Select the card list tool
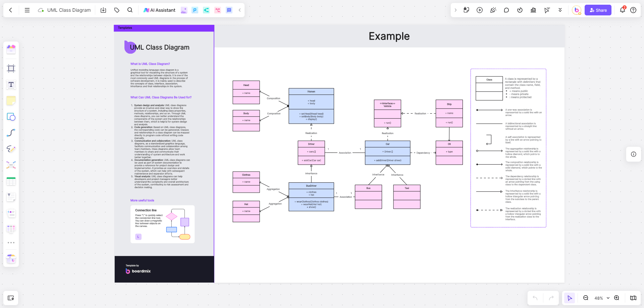The image size is (644, 308). (x=11, y=213)
